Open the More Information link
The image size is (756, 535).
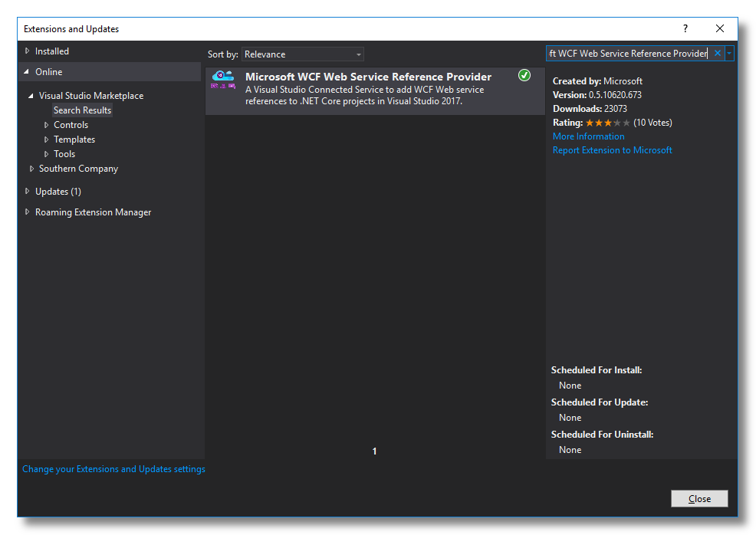point(588,136)
